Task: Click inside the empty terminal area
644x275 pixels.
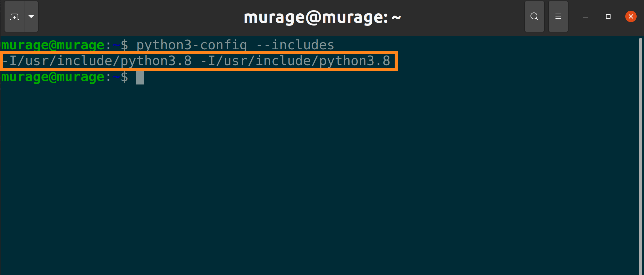Action: pos(312,170)
